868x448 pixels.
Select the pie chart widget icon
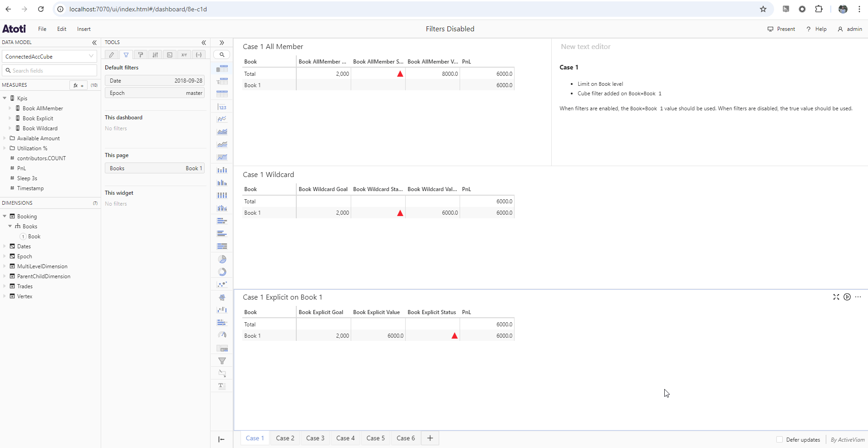click(x=222, y=259)
